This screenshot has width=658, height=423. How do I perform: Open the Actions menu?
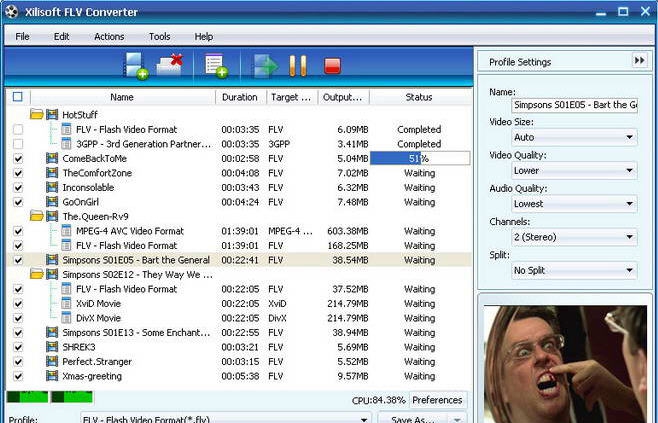point(109,37)
